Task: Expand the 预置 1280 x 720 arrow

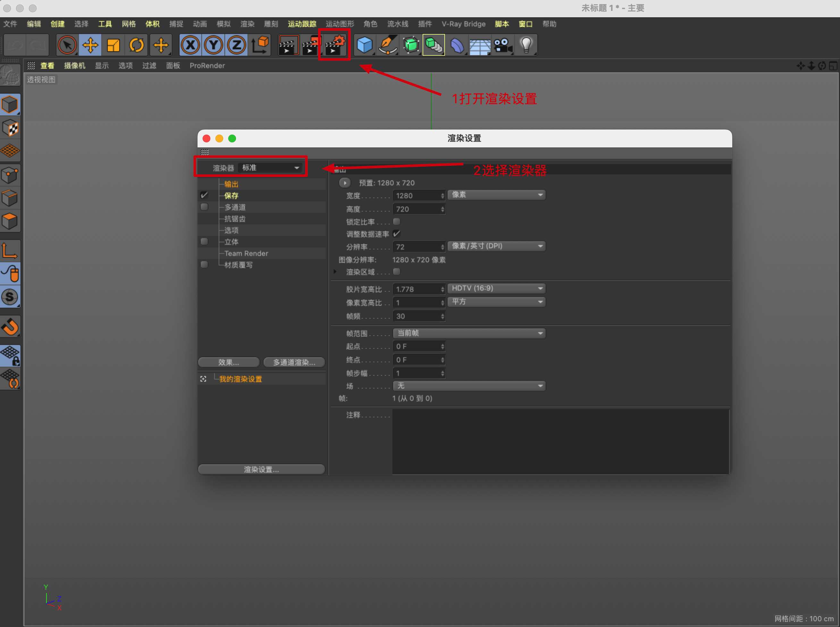Action: click(345, 183)
